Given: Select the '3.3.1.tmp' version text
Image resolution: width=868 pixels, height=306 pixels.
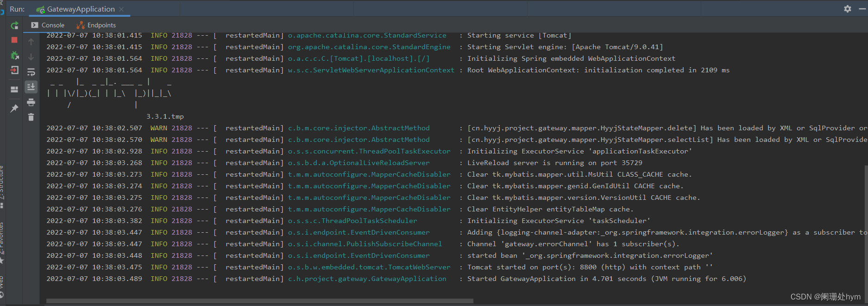Looking at the screenshot, I should click(x=165, y=116).
